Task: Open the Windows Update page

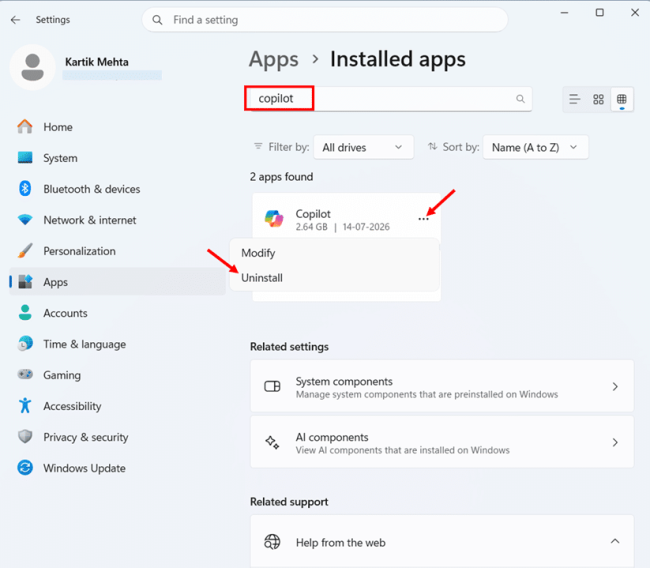Action: point(118,468)
